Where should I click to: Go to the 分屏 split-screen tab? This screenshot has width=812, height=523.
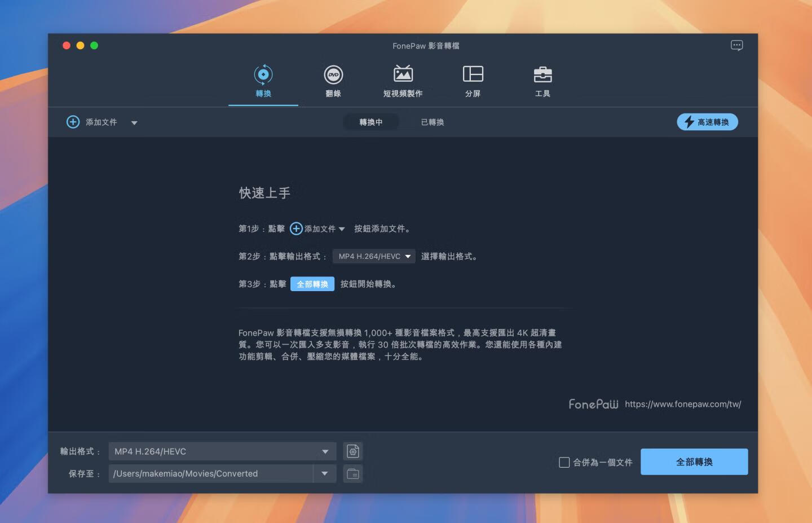click(x=473, y=82)
